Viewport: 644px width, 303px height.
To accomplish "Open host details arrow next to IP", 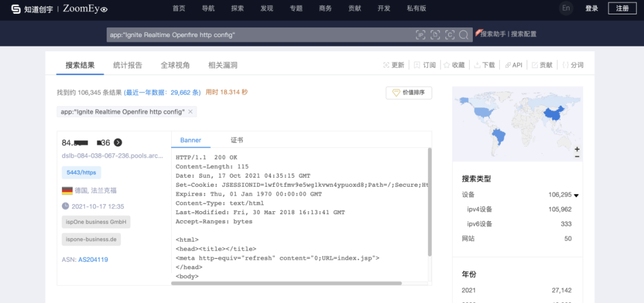I will 118,143.
